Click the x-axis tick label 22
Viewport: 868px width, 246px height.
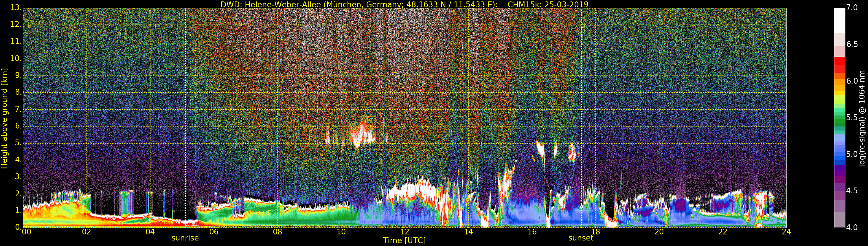coord(723,232)
